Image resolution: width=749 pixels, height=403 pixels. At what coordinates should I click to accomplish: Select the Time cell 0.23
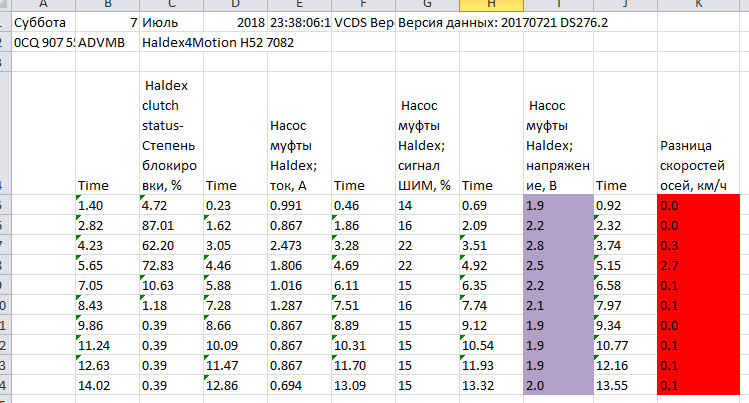235,205
